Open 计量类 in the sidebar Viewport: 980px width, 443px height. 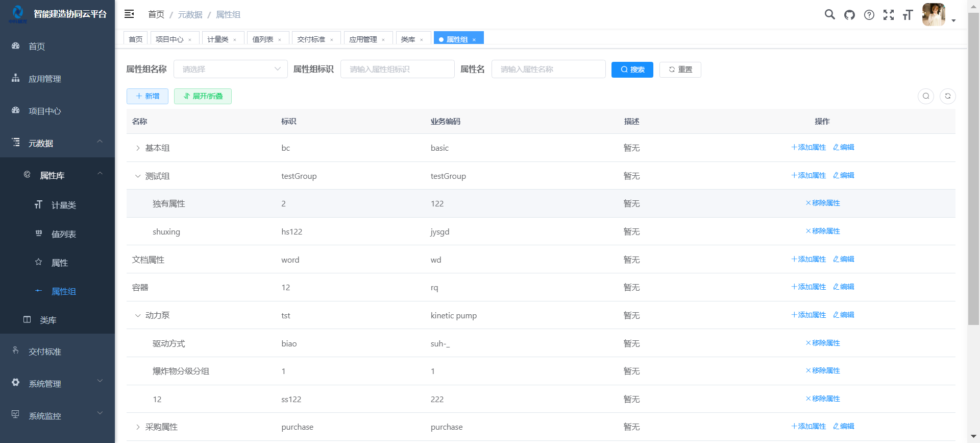pyautogui.click(x=57, y=205)
